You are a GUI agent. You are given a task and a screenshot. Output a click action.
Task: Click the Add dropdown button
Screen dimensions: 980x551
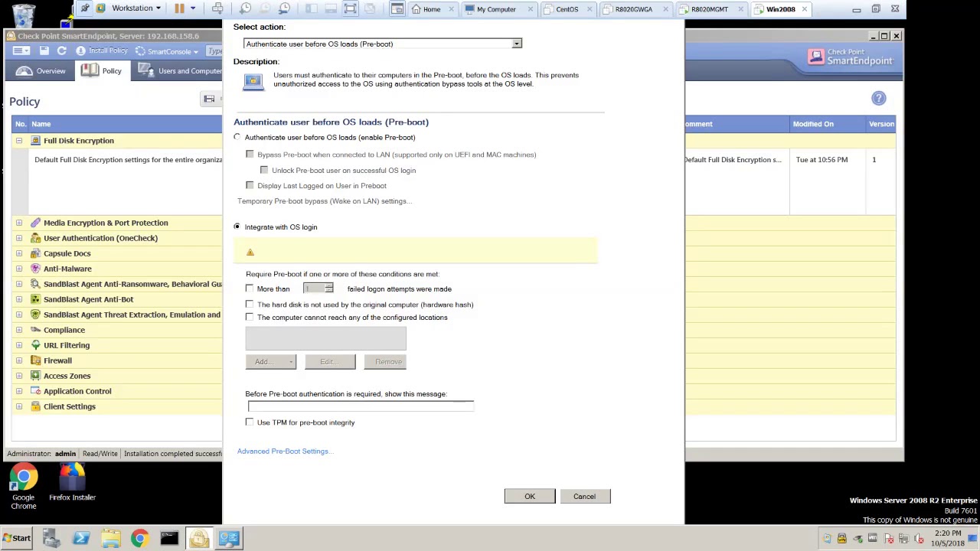pyautogui.click(x=271, y=361)
